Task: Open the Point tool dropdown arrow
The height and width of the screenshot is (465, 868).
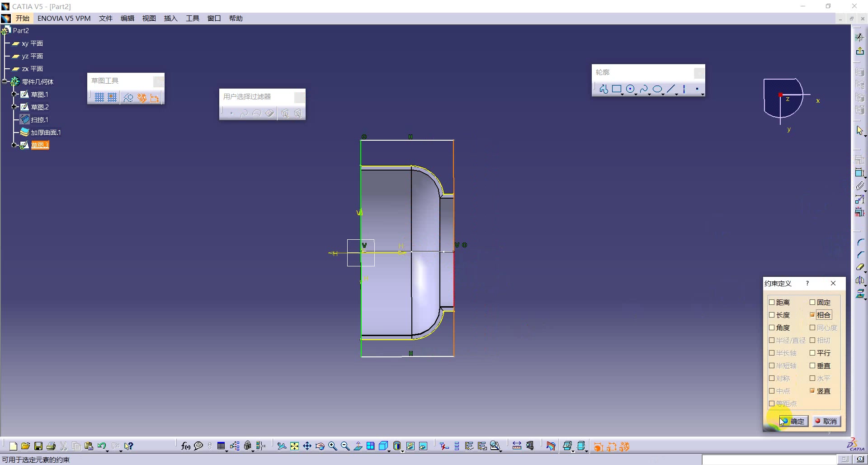Action: click(x=703, y=94)
